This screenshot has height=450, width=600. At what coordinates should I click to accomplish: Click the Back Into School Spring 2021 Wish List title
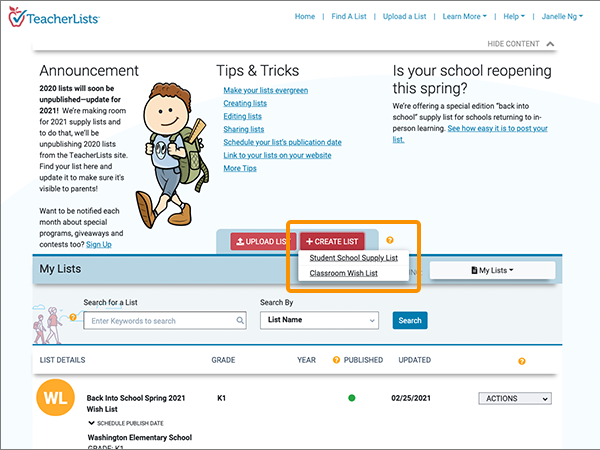coord(135,403)
